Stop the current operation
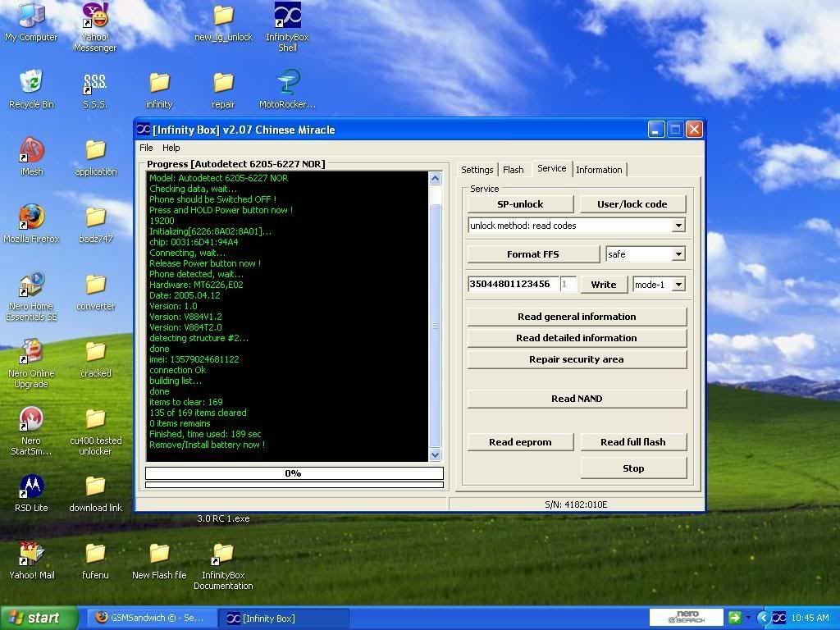 pyautogui.click(x=633, y=468)
